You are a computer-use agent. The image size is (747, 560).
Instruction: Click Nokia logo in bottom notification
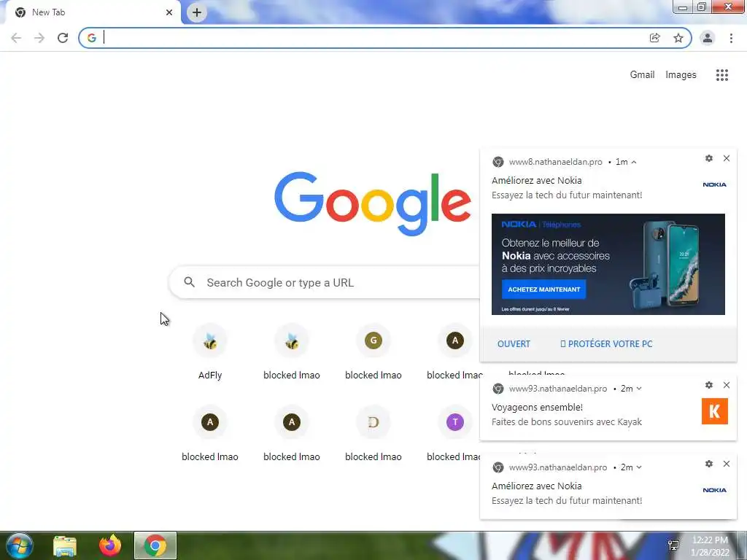tap(715, 490)
